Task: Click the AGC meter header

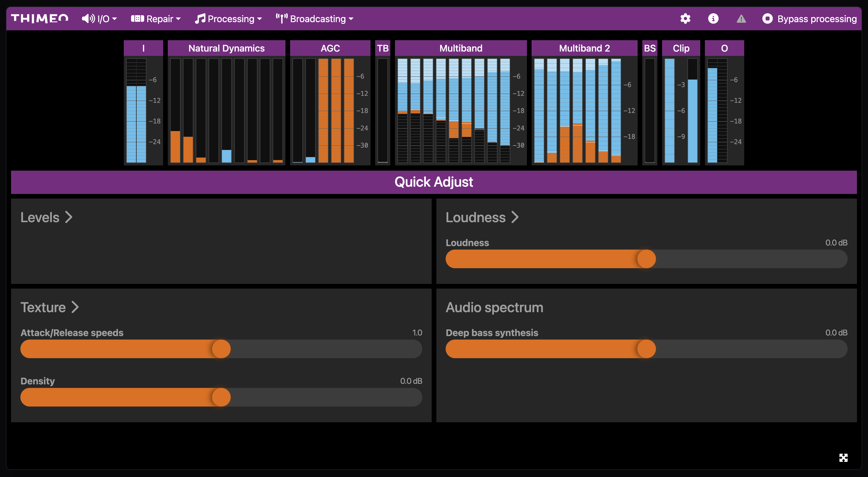Action: pyautogui.click(x=330, y=48)
